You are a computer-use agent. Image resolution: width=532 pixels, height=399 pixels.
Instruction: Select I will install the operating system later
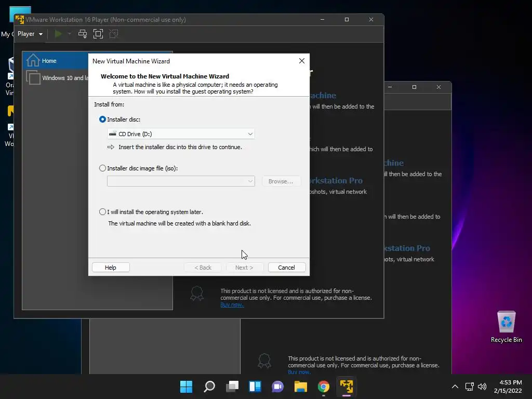(102, 212)
